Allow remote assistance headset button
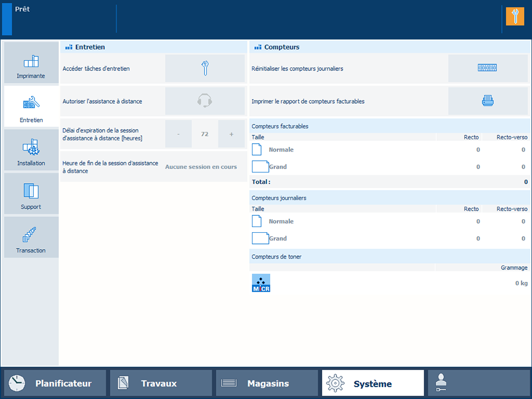Viewport: 532px width, 399px height. click(205, 101)
